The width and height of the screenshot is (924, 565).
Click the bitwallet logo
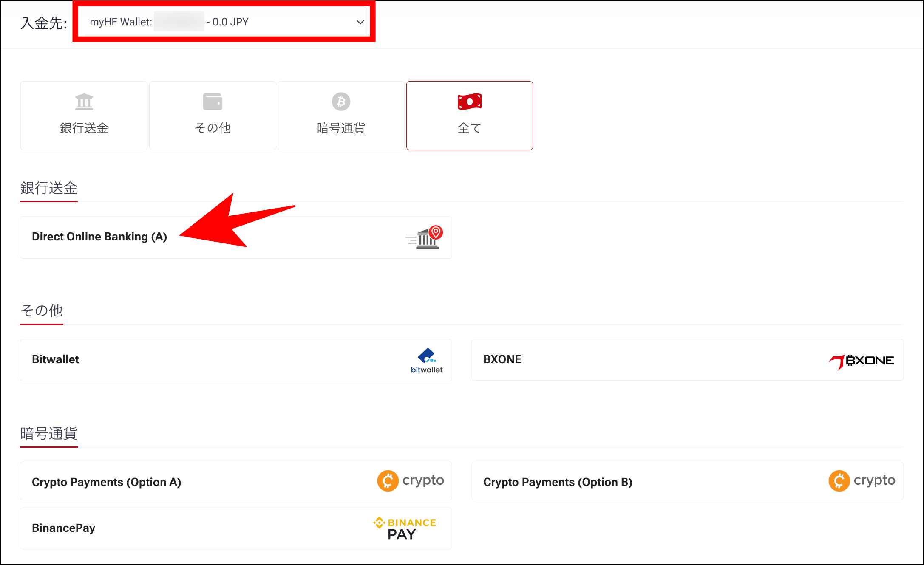click(x=427, y=360)
